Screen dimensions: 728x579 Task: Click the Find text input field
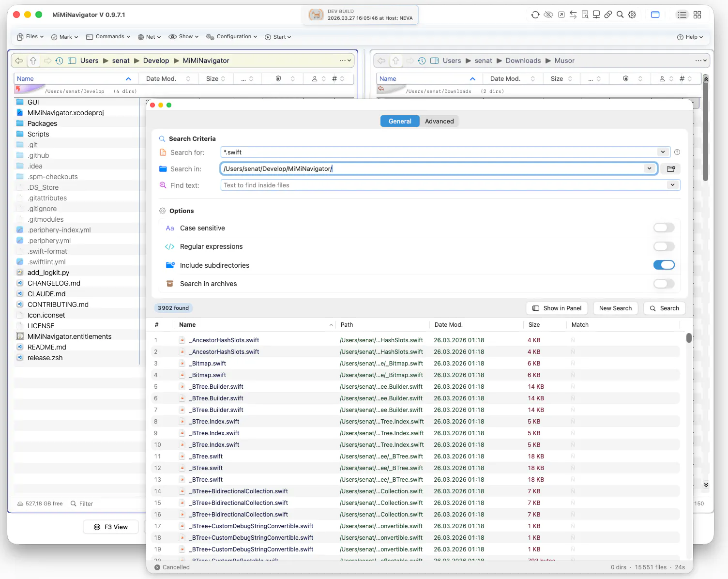[x=443, y=185]
